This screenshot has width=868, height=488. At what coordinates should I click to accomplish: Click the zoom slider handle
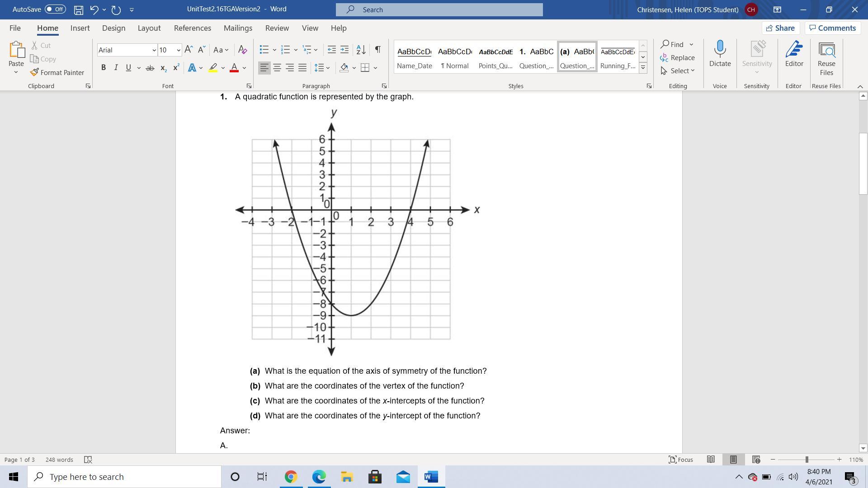(807, 460)
